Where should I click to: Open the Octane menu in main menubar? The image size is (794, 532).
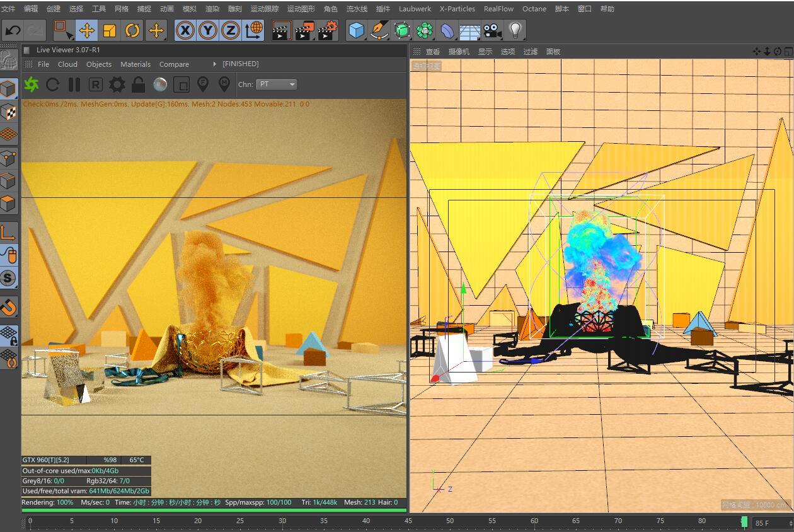tap(534, 9)
